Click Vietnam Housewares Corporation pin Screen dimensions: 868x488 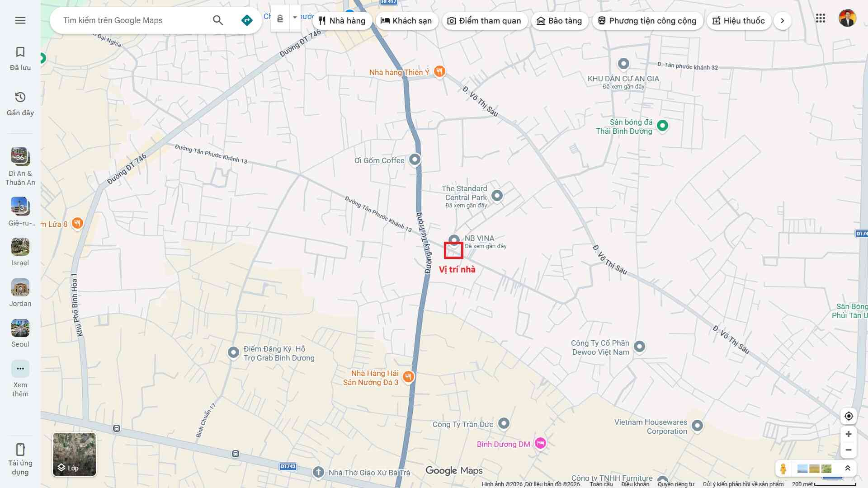(697, 426)
